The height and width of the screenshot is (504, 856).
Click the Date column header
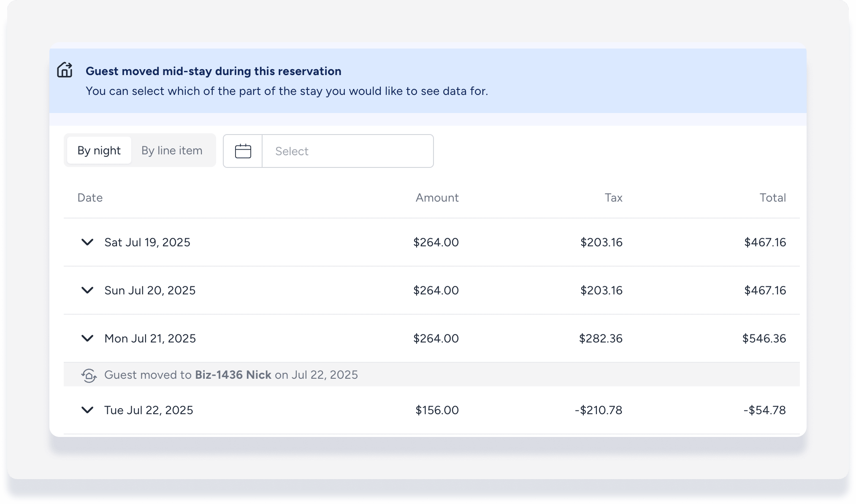tap(90, 198)
